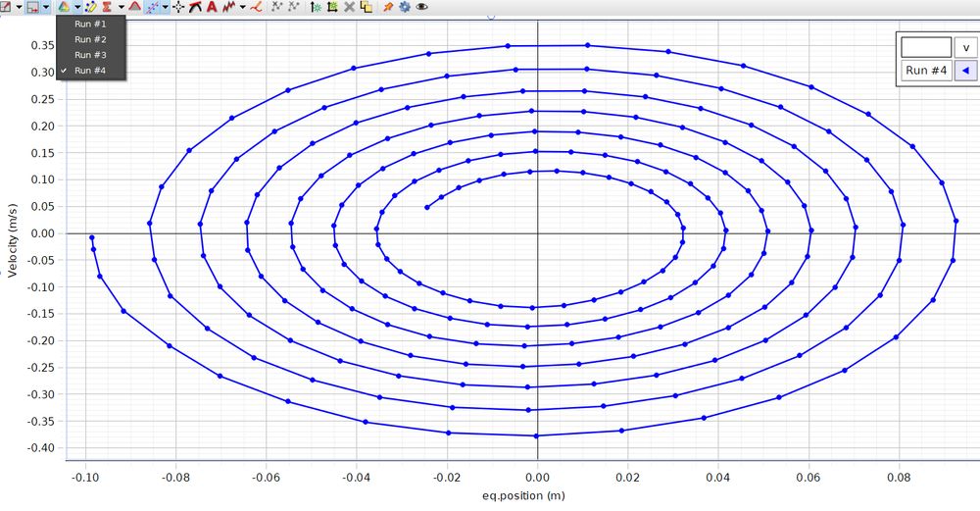Click the blue arrow beside Run #4
Image resolution: width=980 pixels, height=511 pixels.
965,70
